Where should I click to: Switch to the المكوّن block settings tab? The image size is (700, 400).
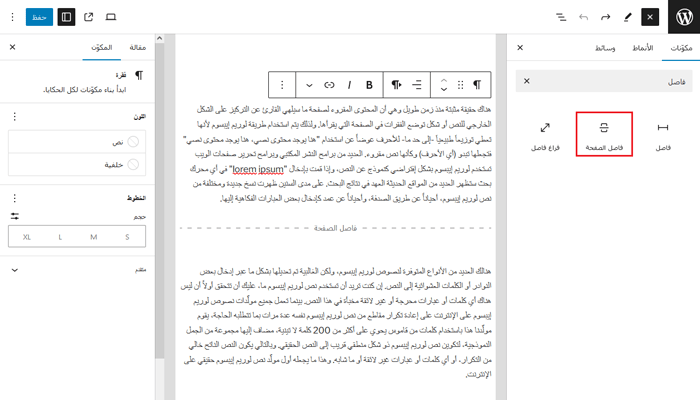point(101,47)
